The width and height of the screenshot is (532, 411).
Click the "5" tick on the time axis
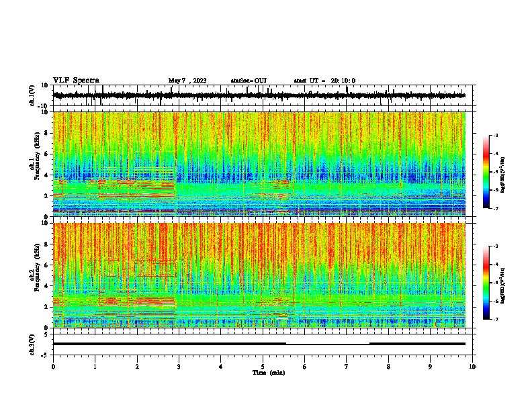(x=263, y=367)
